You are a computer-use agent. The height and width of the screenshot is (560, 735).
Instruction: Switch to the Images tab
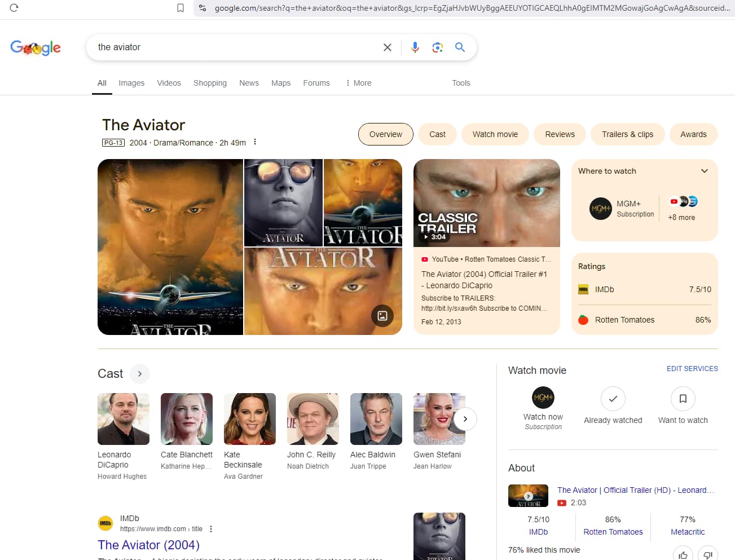[x=131, y=83]
